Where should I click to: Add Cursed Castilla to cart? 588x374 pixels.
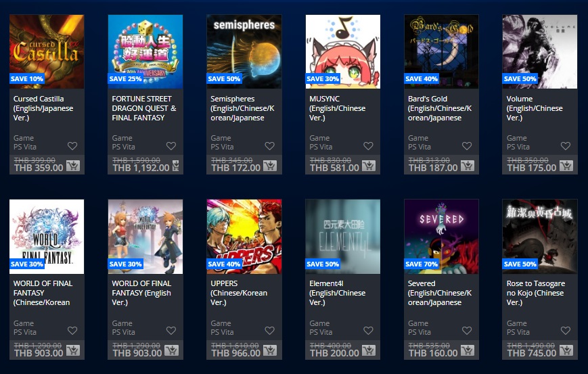click(73, 166)
